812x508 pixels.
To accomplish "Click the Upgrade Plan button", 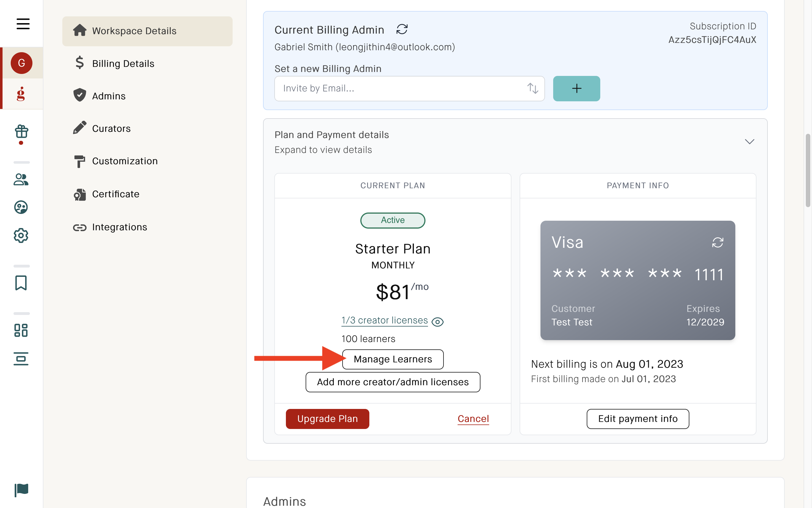I will [x=327, y=419].
